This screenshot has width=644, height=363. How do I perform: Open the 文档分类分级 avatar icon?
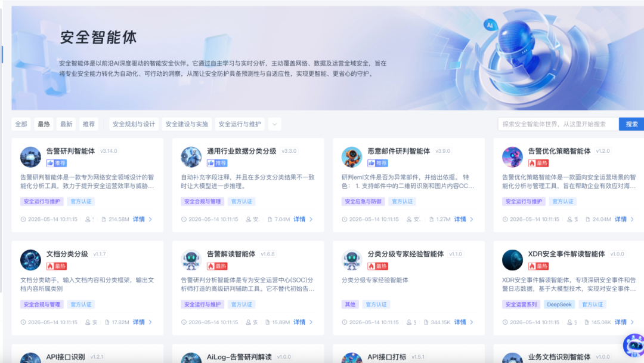[x=31, y=260]
